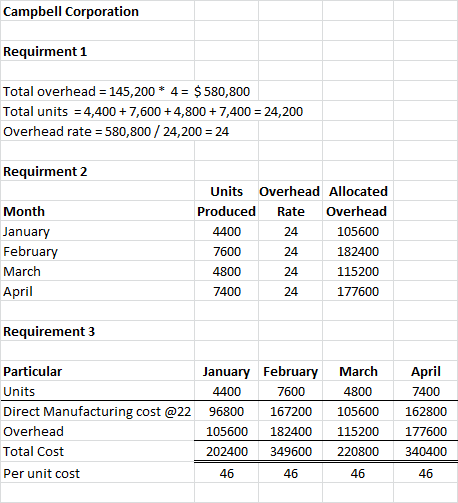Screen dimensions: 458x503
Task: Click the "Total units = 4,400 + 7,600..." line
Action: point(153,112)
